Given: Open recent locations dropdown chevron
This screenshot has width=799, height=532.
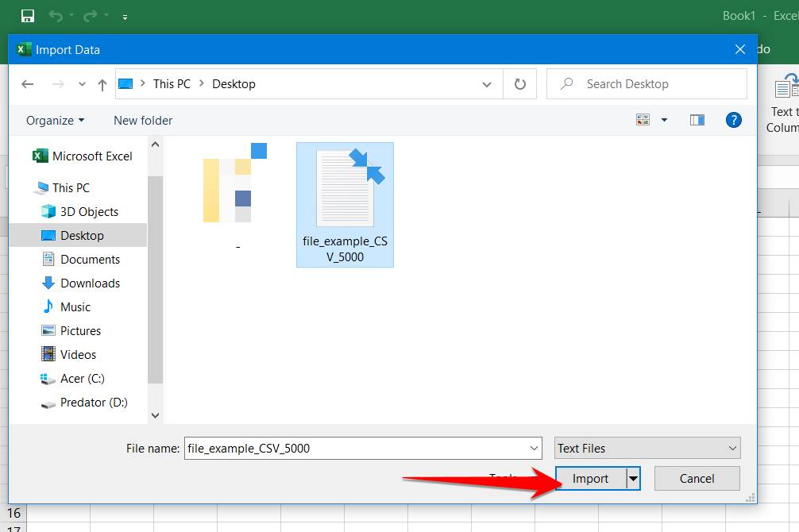Looking at the screenshot, I should [x=82, y=84].
